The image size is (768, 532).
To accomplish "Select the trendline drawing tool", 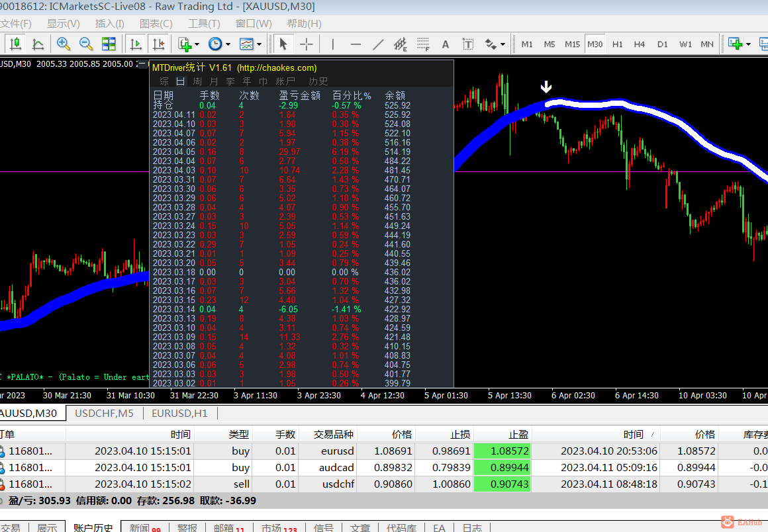I will pyautogui.click(x=378, y=44).
